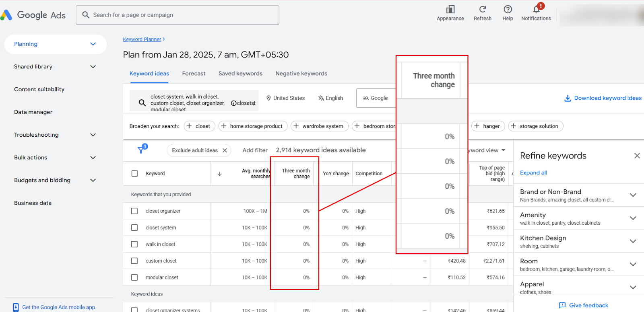
Task: Focus the page or campaign search field
Action: (x=178, y=15)
